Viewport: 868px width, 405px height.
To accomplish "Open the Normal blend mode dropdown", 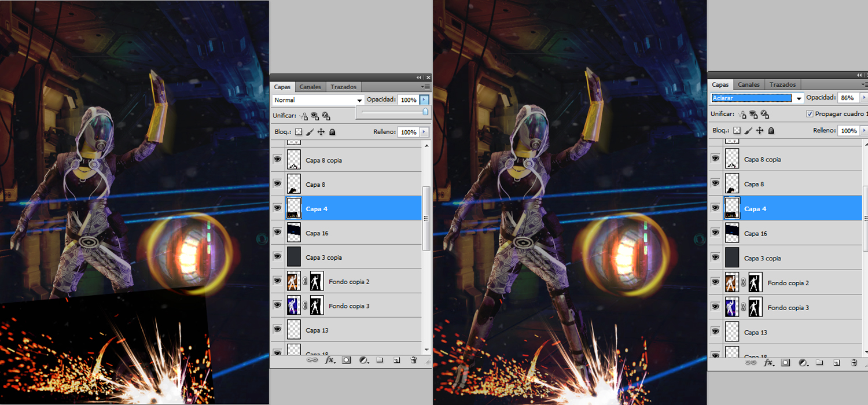I will (x=318, y=100).
